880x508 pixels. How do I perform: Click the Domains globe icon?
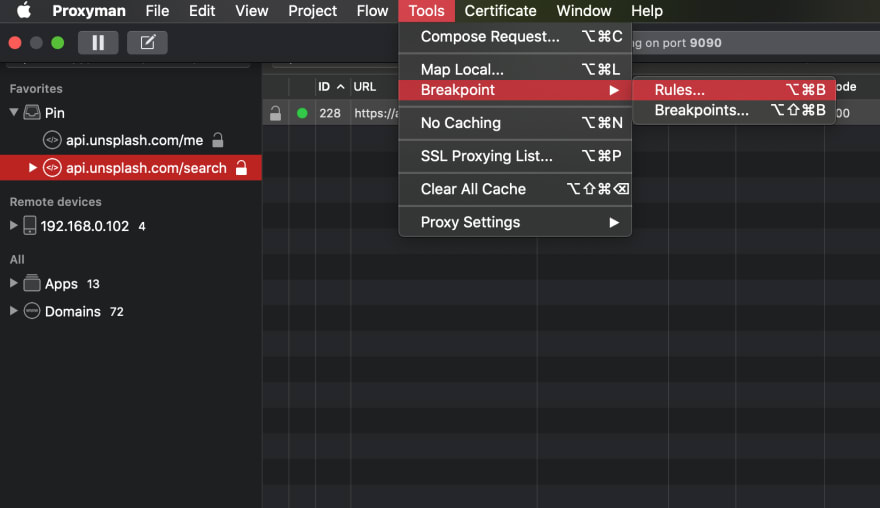(x=32, y=311)
